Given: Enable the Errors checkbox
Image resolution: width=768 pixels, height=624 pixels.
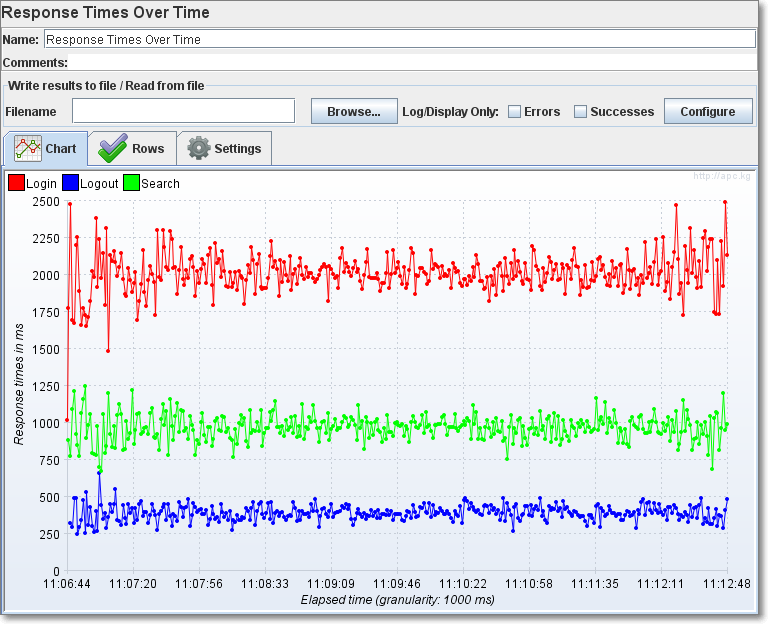Looking at the screenshot, I should click(514, 112).
